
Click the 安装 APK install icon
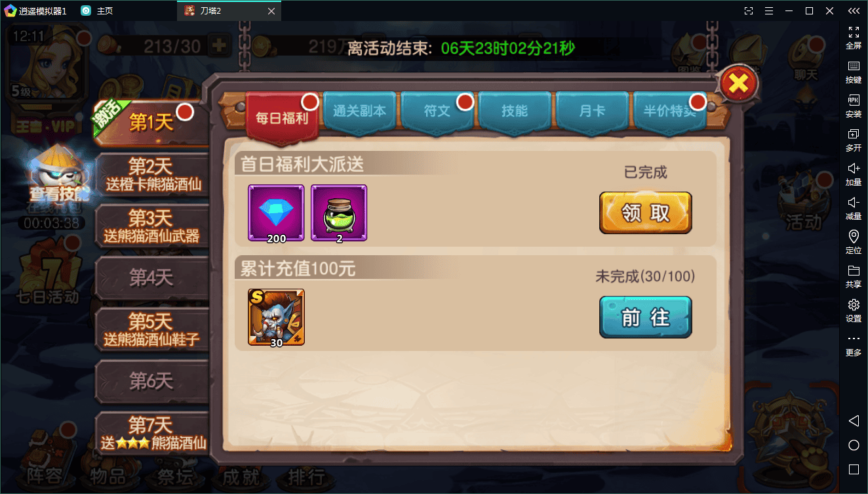[x=854, y=106]
